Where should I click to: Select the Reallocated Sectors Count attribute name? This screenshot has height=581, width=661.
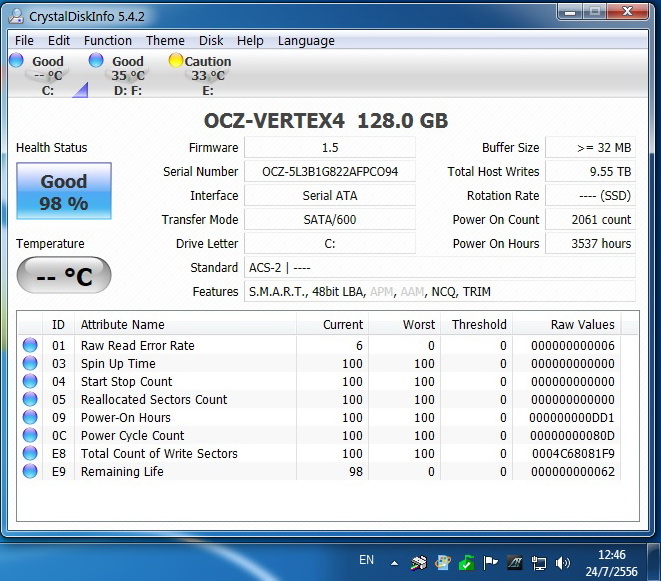pyautogui.click(x=154, y=399)
